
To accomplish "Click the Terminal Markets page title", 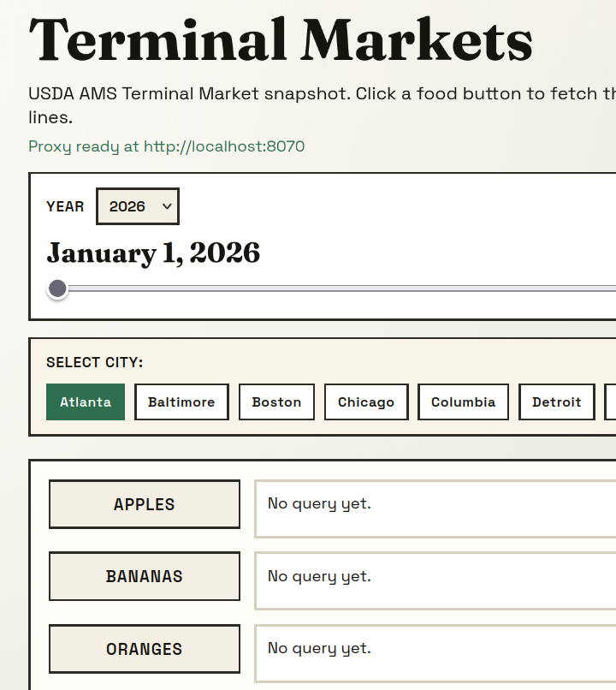I will [281, 39].
